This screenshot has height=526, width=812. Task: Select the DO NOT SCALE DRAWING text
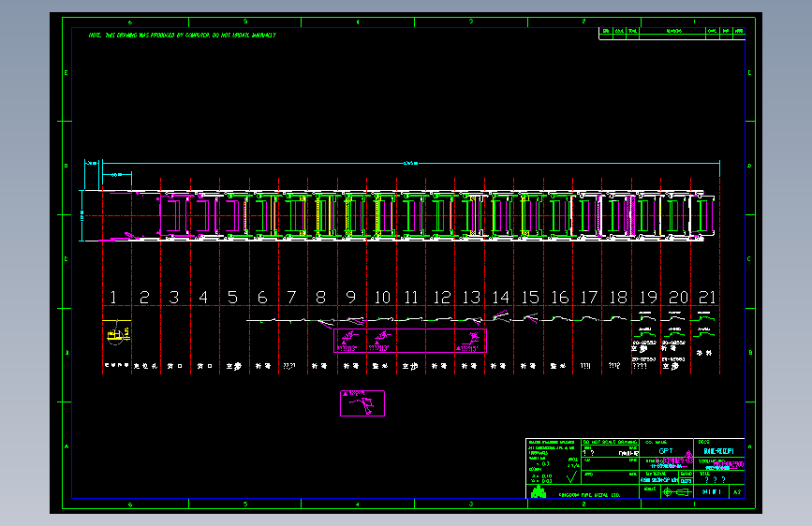[x=610, y=442]
